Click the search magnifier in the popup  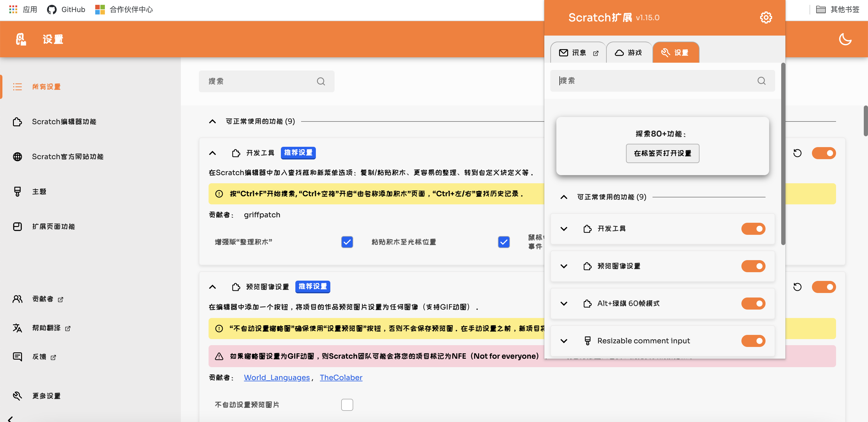[x=761, y=81]
